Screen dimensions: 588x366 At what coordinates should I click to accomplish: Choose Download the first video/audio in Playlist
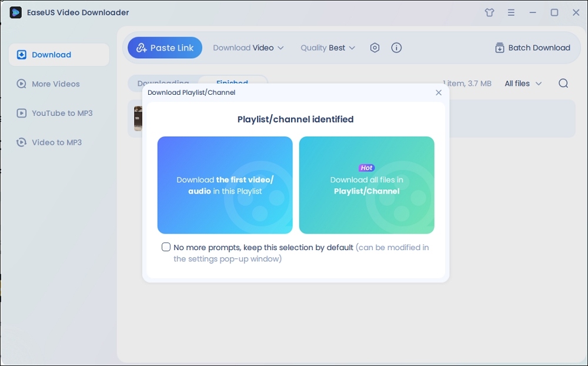point(225,185)
